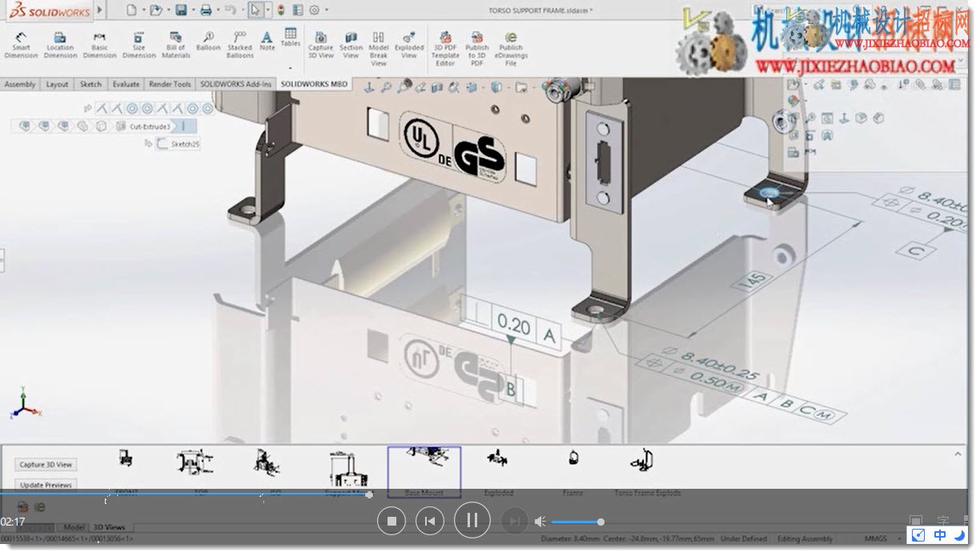Image resolution: width=980 pixels, height=556 pixels.
Task: Click the Update Previews button
Action: tap(46, 485)
